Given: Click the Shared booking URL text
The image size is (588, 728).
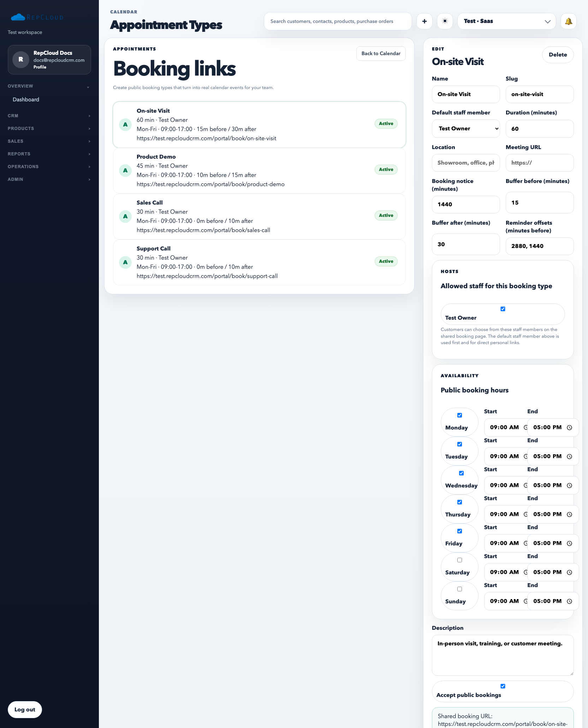Looking at the screenshot, I should tap(503, 720).
